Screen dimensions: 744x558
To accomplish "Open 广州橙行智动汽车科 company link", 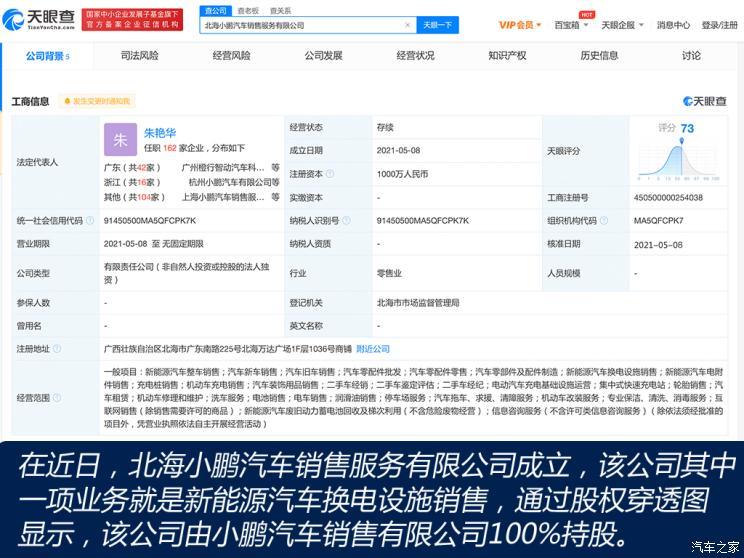I will pos(223,167).
